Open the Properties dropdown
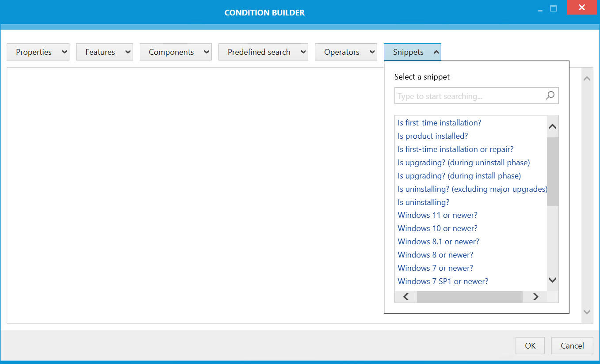600x364 pixels. (x=38, y=52)
